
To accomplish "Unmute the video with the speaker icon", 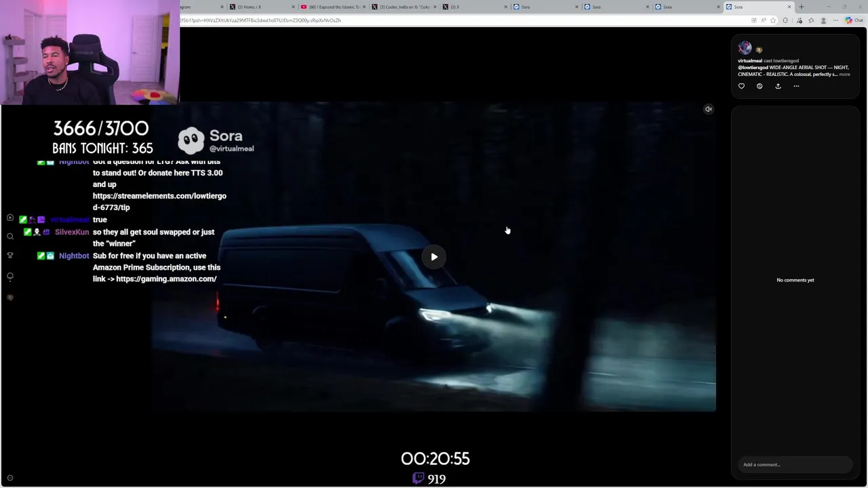I will pos(708,109).
